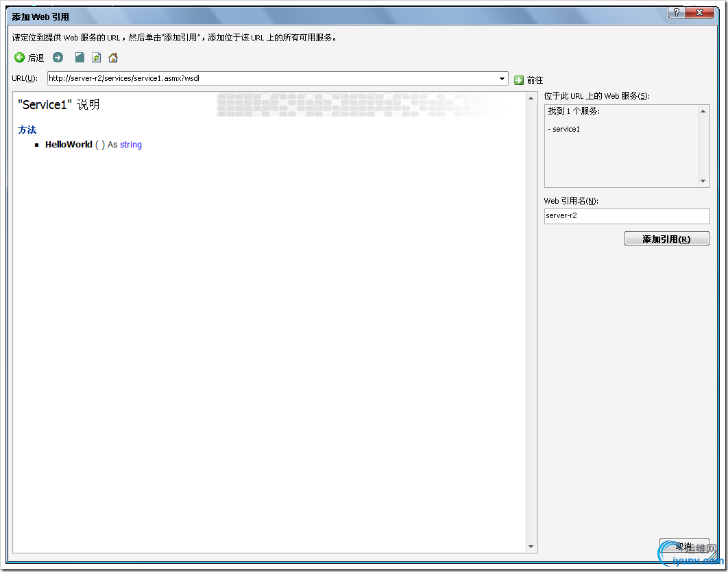This screenshot has width=728, height=572.
Task: Click the Home icon in toolbar
Action: click(113, 58)
